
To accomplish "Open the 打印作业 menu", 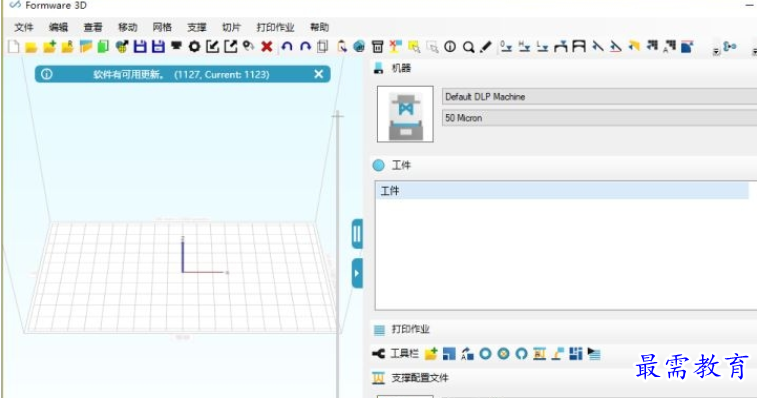I will point(275,28).
